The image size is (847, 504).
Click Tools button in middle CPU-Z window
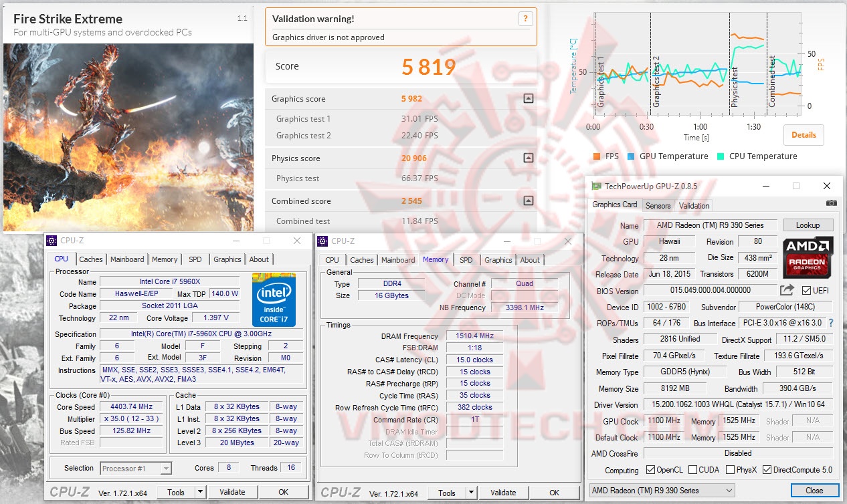(447, 493)
